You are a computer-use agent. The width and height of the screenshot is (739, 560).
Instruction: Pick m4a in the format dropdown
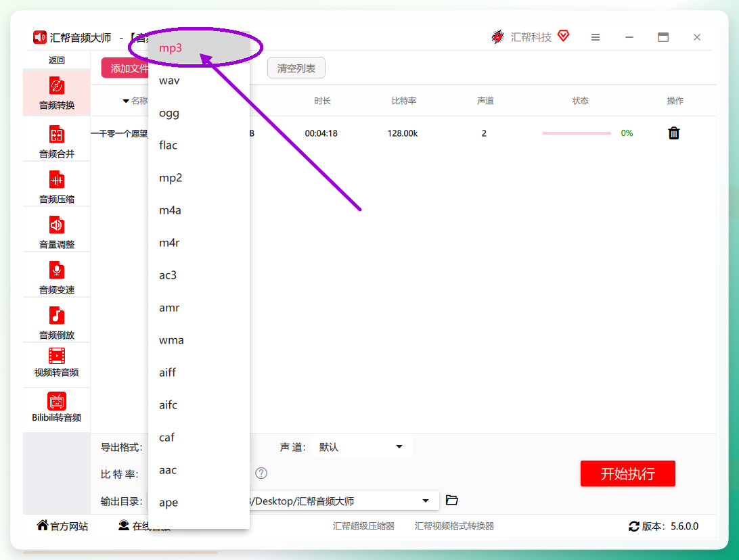tap(199, 210)
